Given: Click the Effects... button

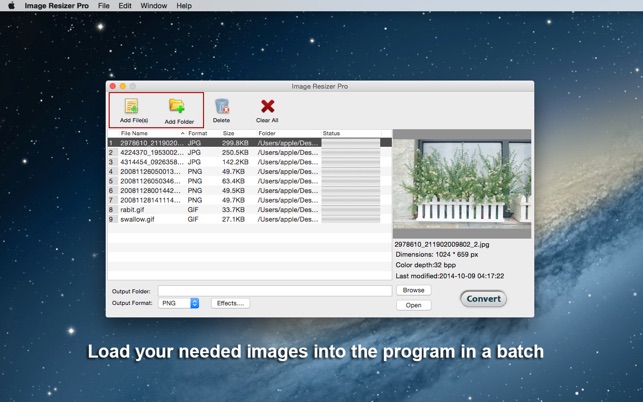Looking at the screenshot, I should (x=230, y=303).
